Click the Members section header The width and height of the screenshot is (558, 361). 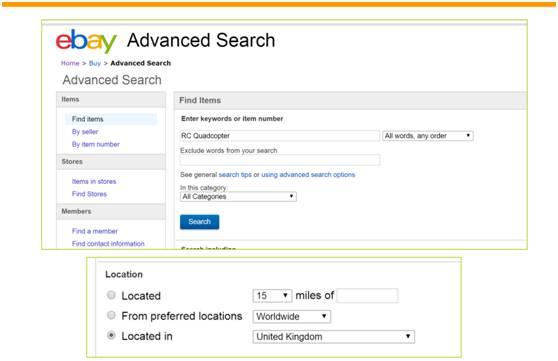click(111, 211)
